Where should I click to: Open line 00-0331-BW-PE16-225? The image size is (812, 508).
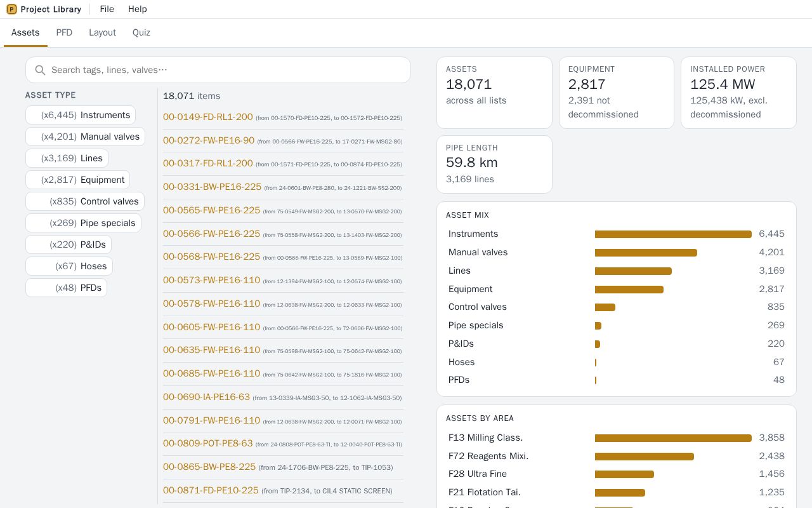(x=213, y=187)
